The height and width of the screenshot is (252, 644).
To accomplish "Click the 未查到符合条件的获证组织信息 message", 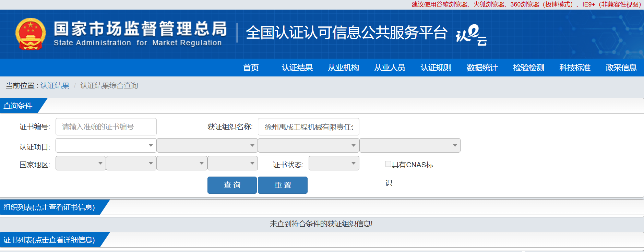I will coord(321,224).
